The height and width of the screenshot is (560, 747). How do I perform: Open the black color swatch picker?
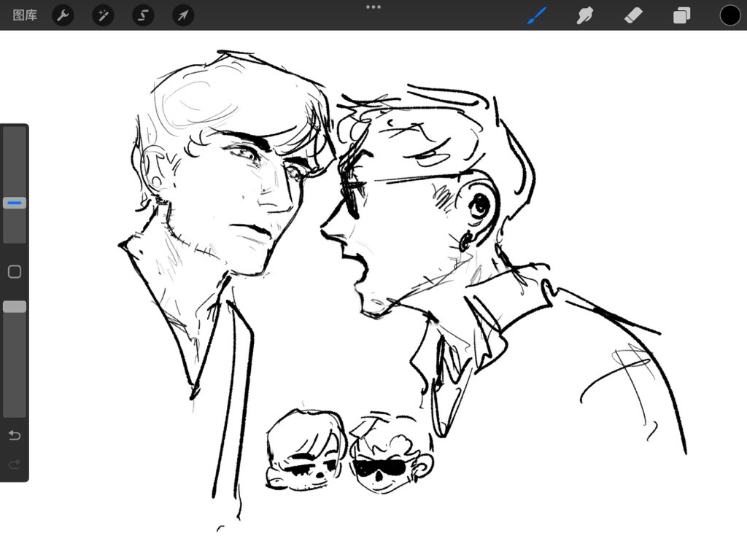click(x=729, y=15)
